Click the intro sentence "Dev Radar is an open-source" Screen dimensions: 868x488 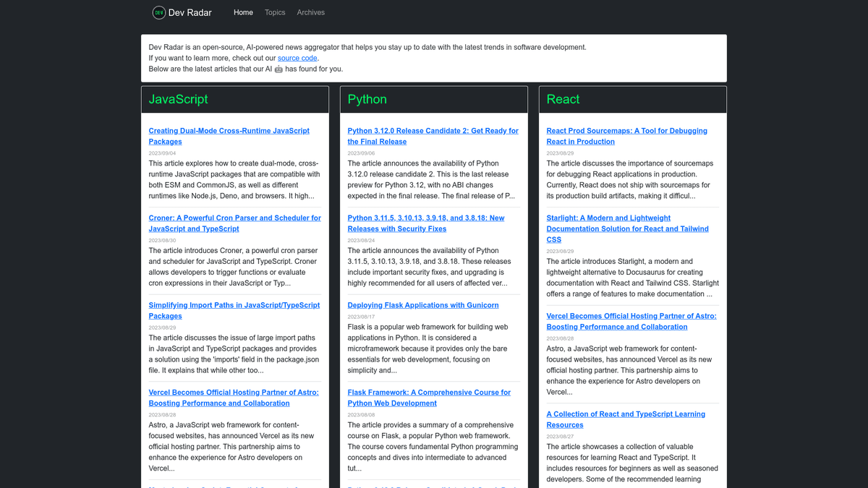(367, 47)
